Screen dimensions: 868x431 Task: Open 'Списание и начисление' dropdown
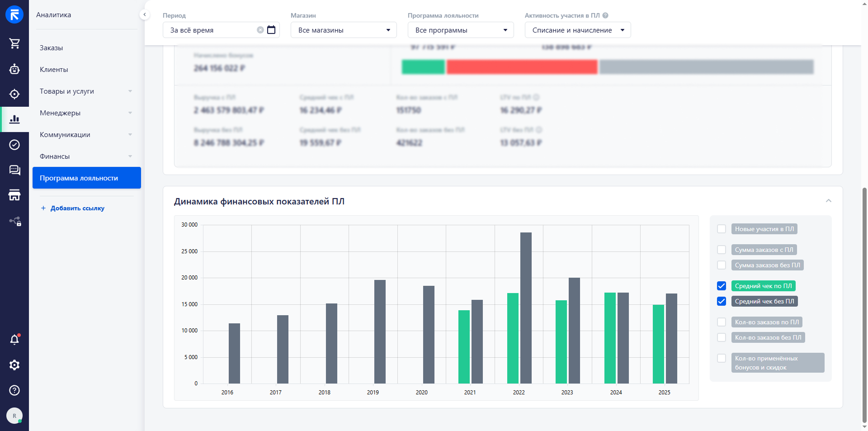tap(578, 30)
